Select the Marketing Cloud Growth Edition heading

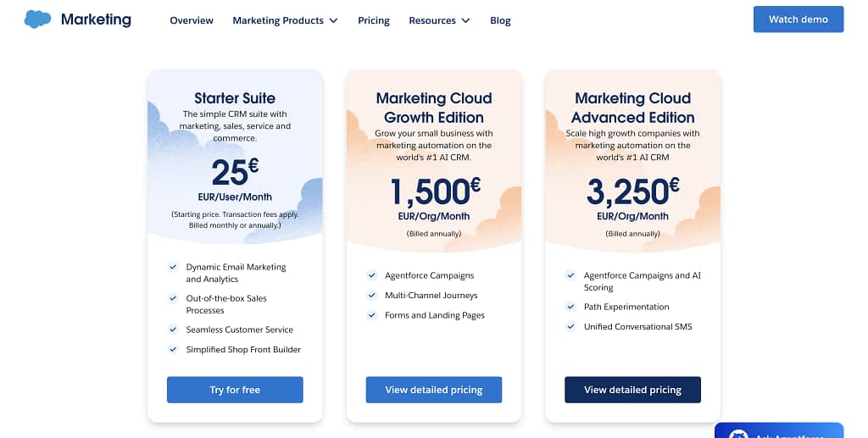click(x=434, y=108)
